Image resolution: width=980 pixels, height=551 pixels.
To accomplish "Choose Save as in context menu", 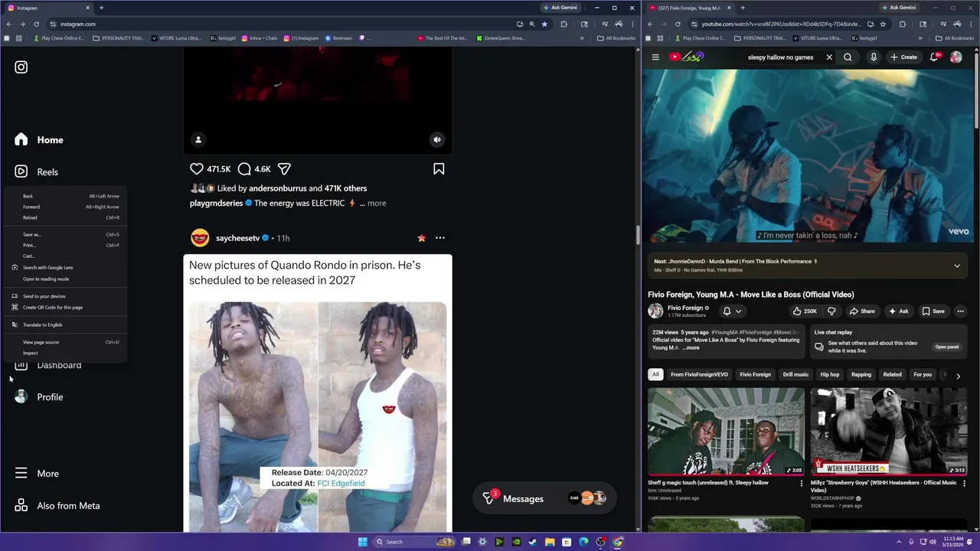I will pos(65,235).
